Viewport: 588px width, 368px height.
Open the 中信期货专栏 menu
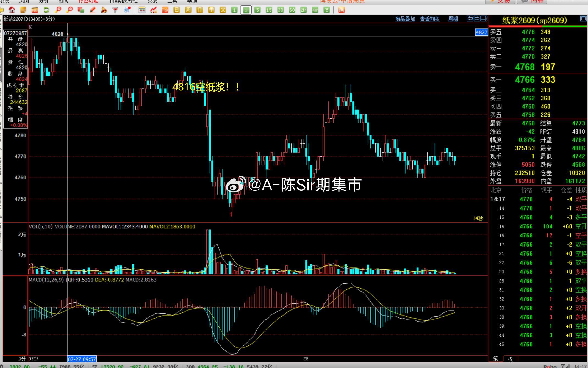[123, 2]
